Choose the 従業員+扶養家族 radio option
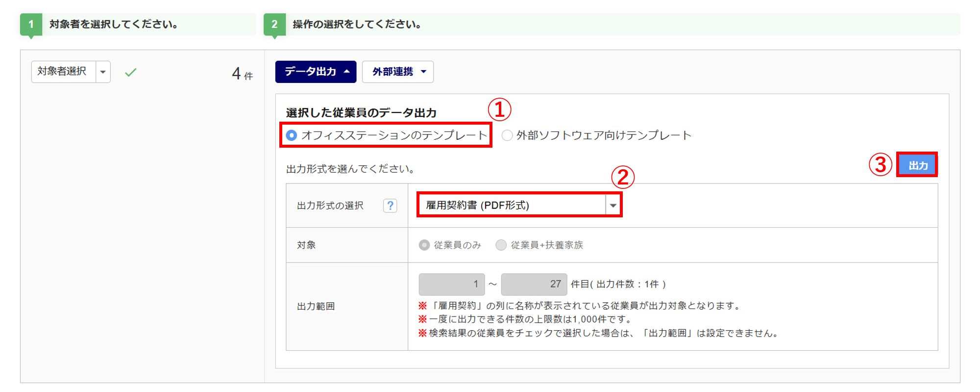980x392 pixels. pos(501,245)
